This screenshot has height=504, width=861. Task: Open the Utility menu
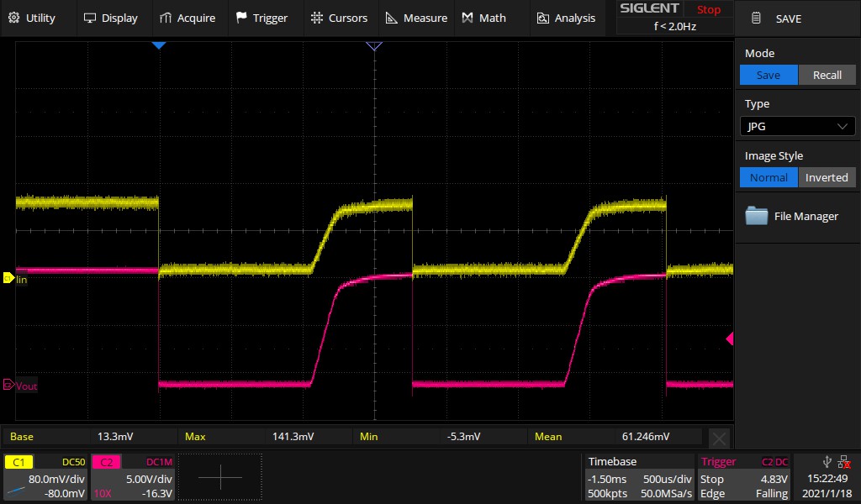(x=32, y=18)
